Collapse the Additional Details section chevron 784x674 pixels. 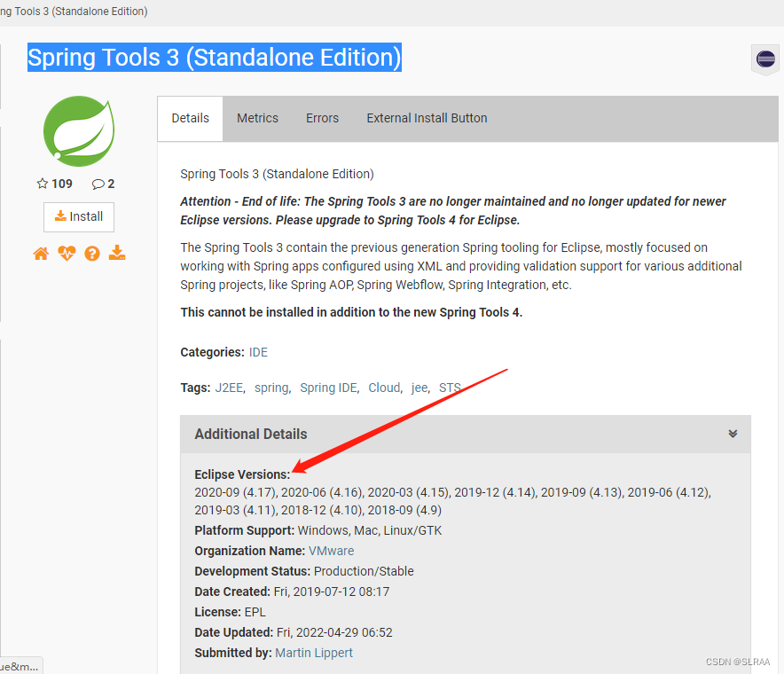(733, 434)
